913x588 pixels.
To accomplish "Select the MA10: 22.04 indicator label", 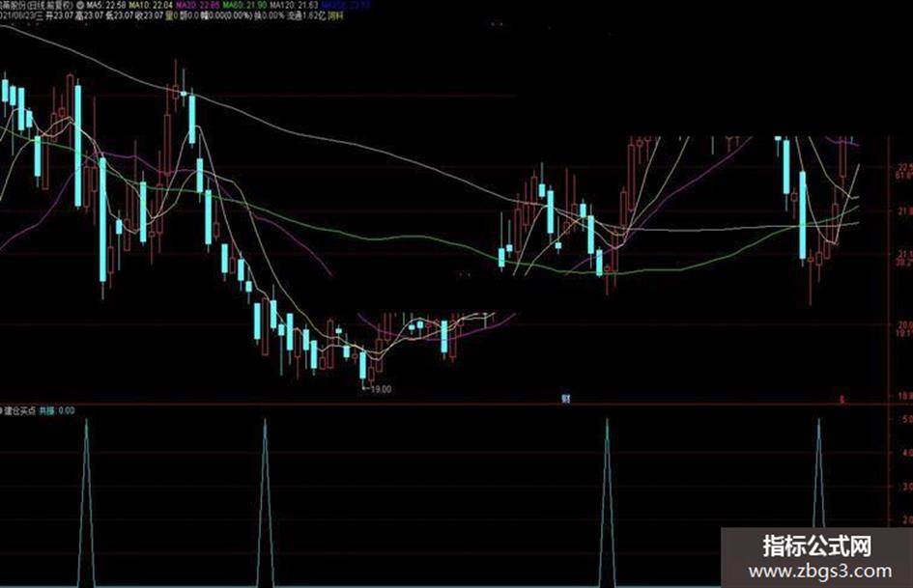I will pos(151,5).
